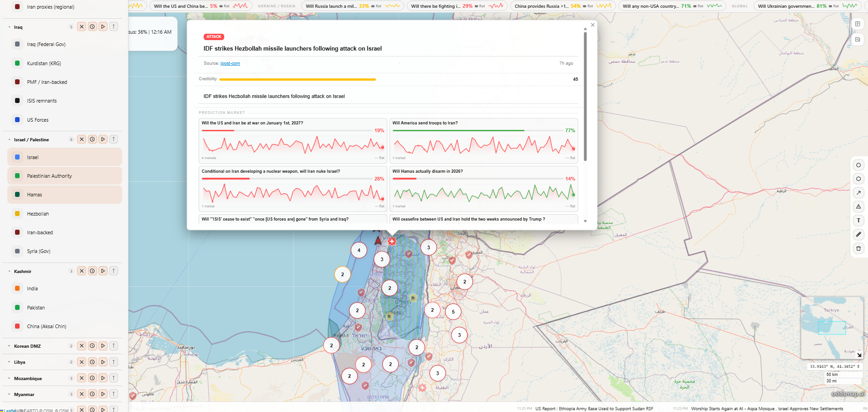868x412 pixels.
Task: Select the warning triangle marker tool
Action: 858,206
